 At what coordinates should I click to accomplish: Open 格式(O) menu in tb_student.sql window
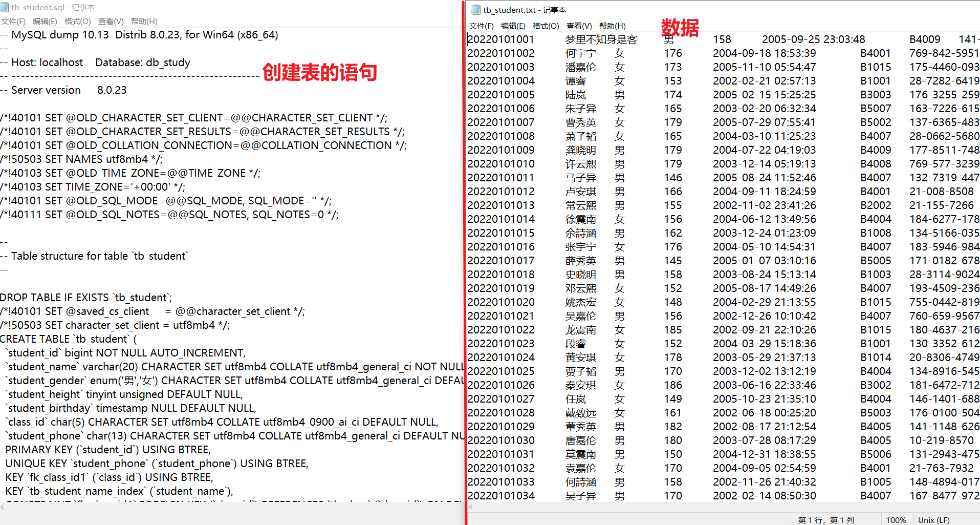(77, 21)
